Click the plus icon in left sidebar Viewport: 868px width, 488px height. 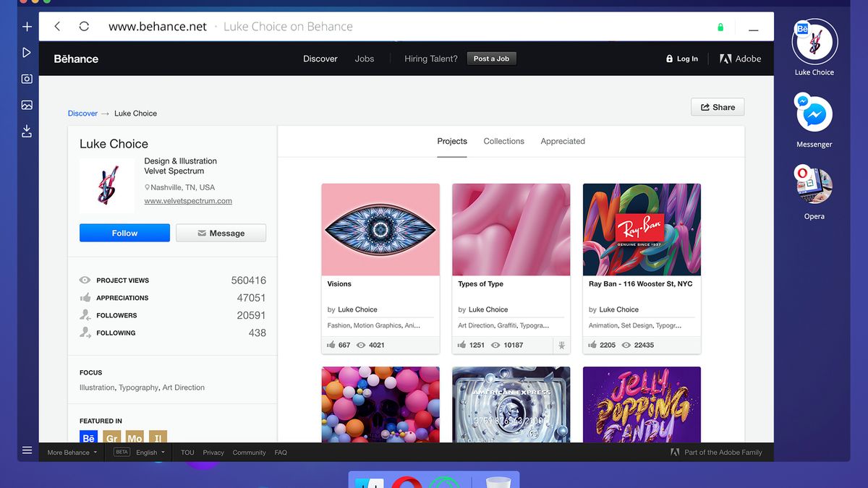(x=27, y=27)
